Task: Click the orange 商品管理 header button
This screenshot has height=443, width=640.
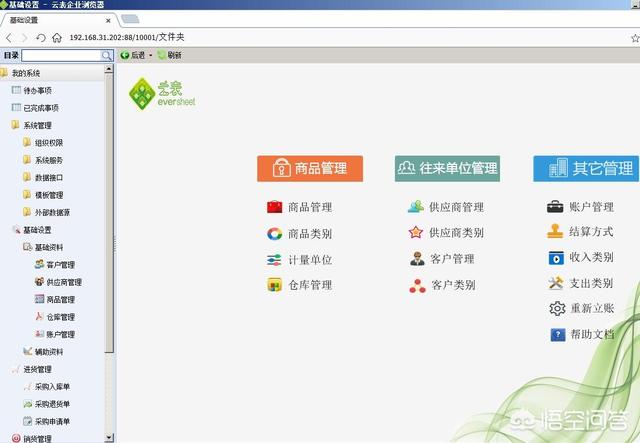Action: coord(310,168)
